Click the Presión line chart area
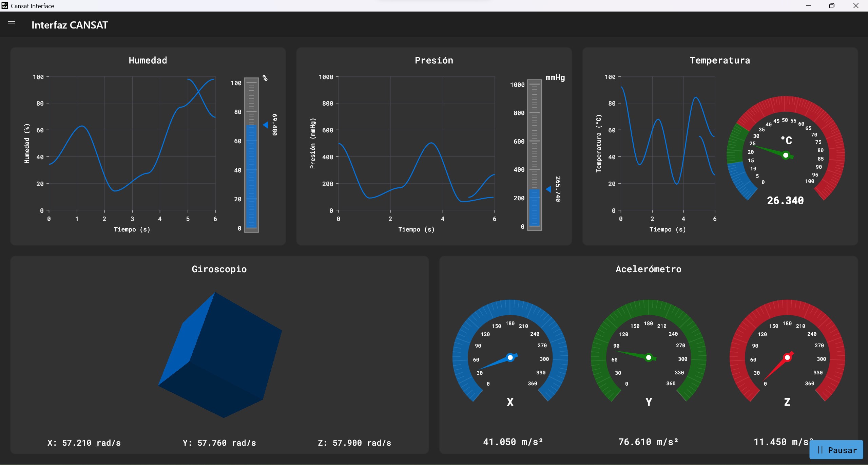Screen dimensions: 868x465 [x=416, y=143]
